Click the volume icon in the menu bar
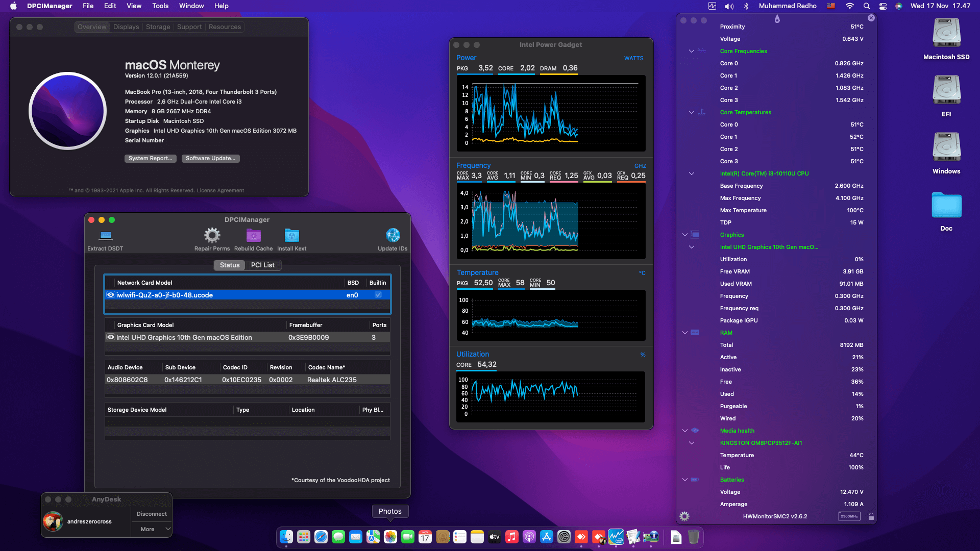The width and height of the screenshot is (980, 551). (729, 6)
